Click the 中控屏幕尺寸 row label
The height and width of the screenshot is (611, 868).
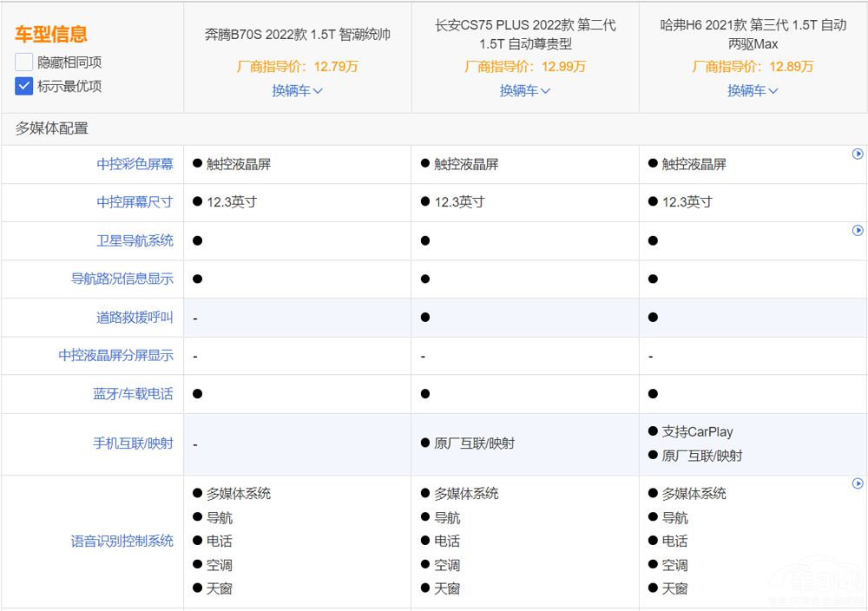tap(135, 202)
